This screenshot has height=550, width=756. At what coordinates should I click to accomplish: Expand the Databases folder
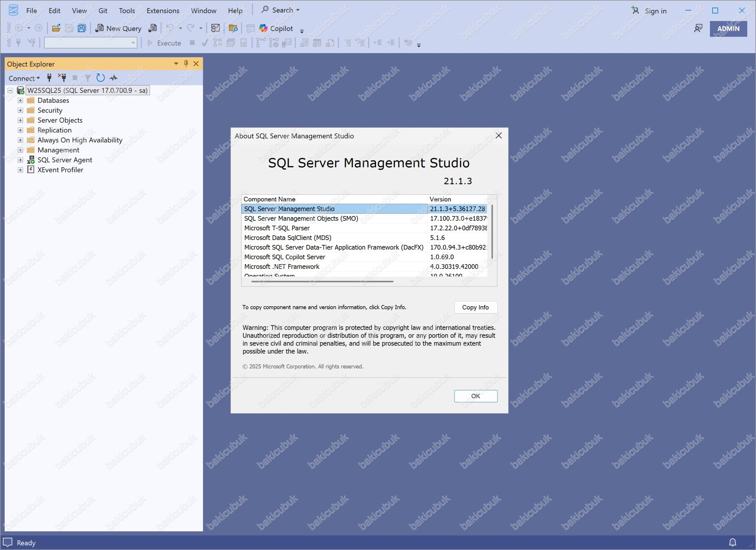coord(20,100)
